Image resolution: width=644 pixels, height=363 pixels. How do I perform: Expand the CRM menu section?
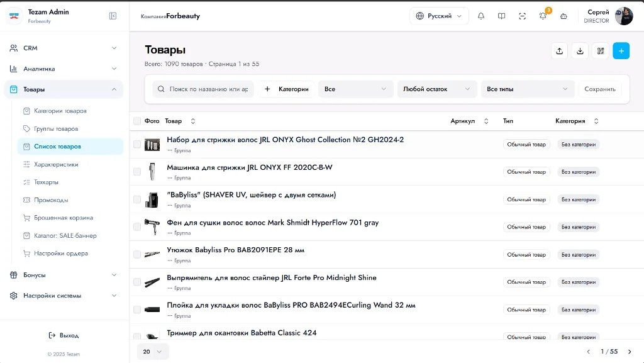tap(64, 48)
